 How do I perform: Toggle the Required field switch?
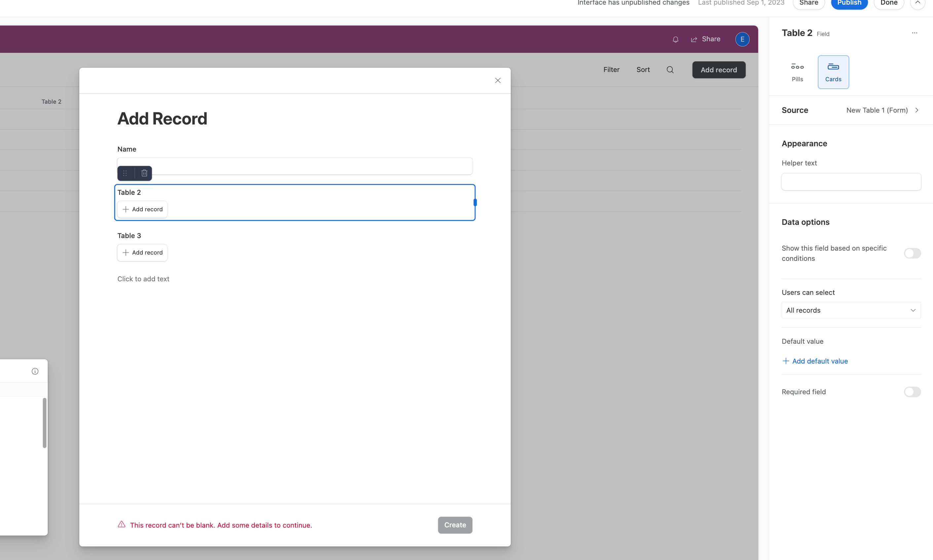[912, 392]
